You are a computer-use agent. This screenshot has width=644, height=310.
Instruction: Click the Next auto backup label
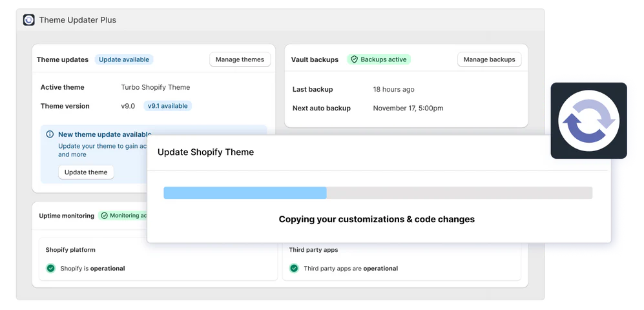(x=322, y=108)
